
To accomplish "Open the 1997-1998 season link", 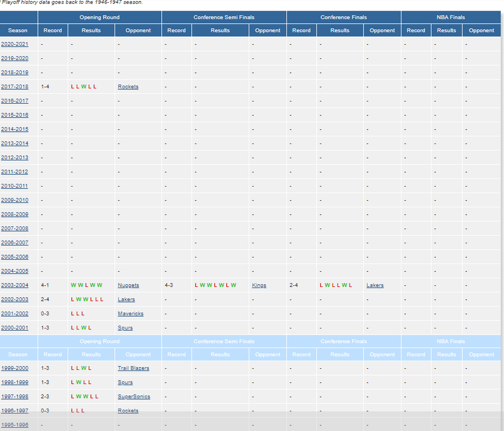I will [x=15, y=397].
